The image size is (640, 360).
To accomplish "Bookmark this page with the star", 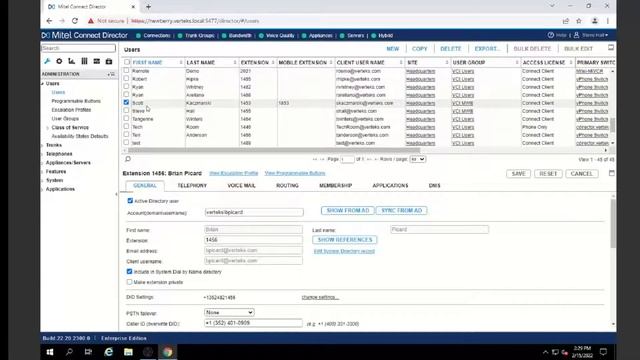I will 579,21.
